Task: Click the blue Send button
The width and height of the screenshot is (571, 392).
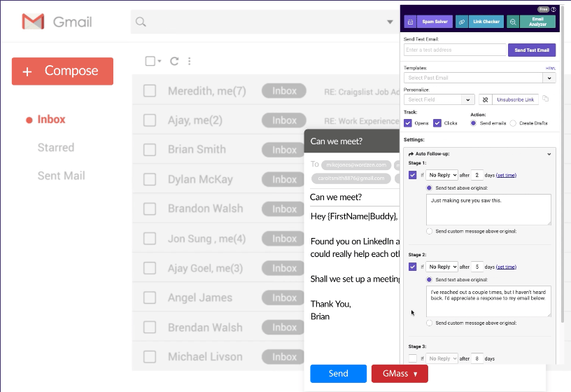Action: tap(338, 373)
